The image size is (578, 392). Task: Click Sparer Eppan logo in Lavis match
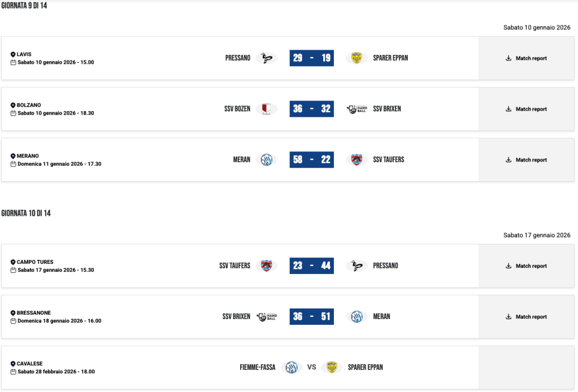pos(357,58)
